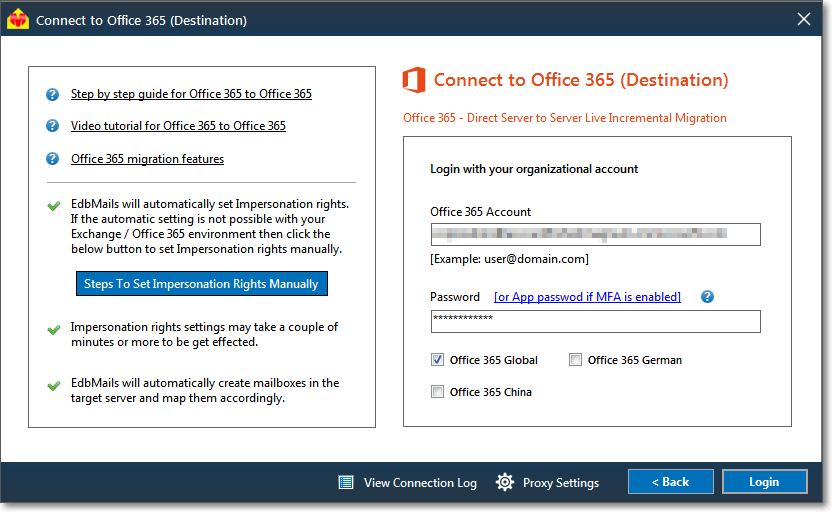
Task: Uncheck the Office 365 Global checkbox
Action: [x=437, y=360]
